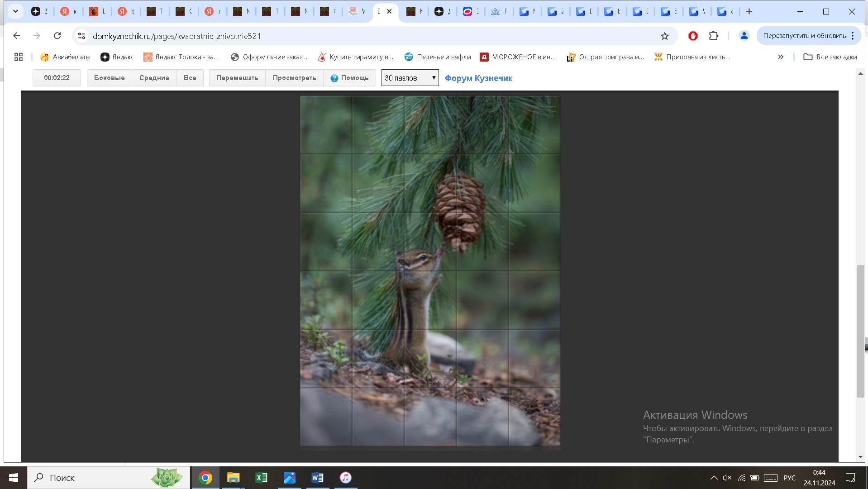This screenshot has width=868, height=489.
Task: Click the puzzle timer 00:02:22
Action: (x=57, y=78)
